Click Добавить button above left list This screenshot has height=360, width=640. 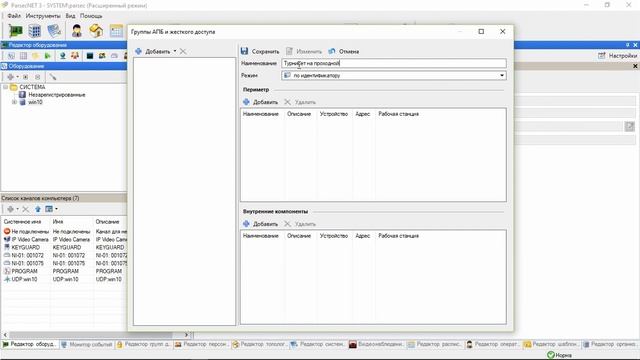(152, 51)
